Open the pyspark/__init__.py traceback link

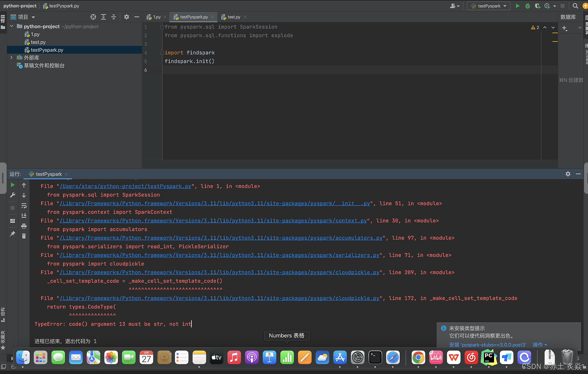(215, 204)
